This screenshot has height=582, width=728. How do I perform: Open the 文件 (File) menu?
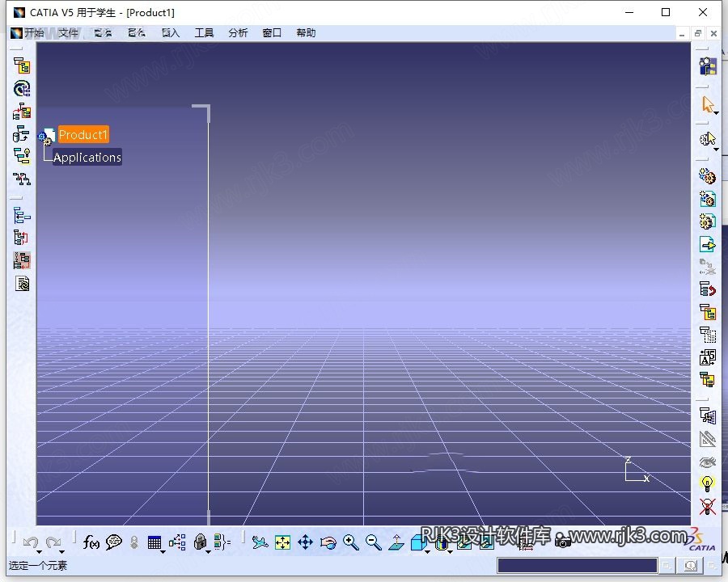coord(68,33)
